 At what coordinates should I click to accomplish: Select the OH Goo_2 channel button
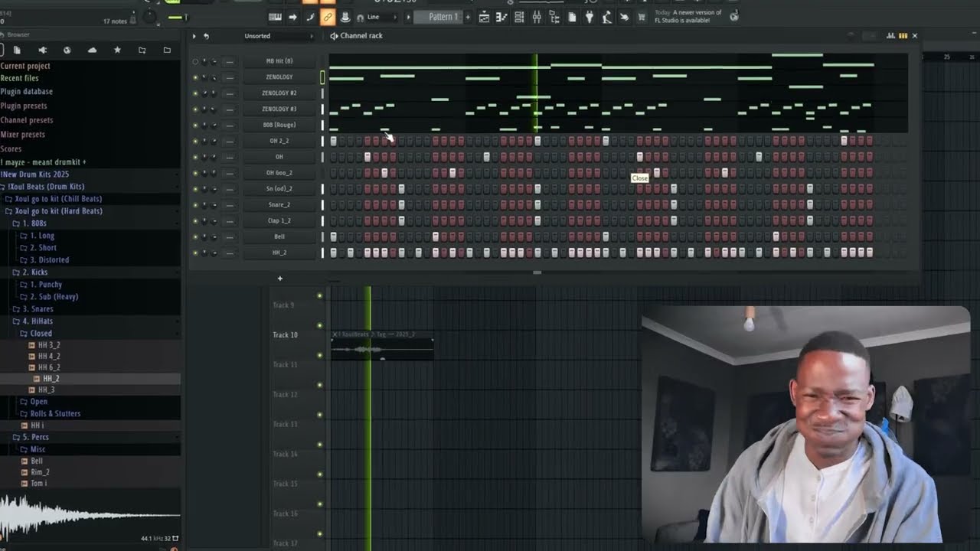279,173
